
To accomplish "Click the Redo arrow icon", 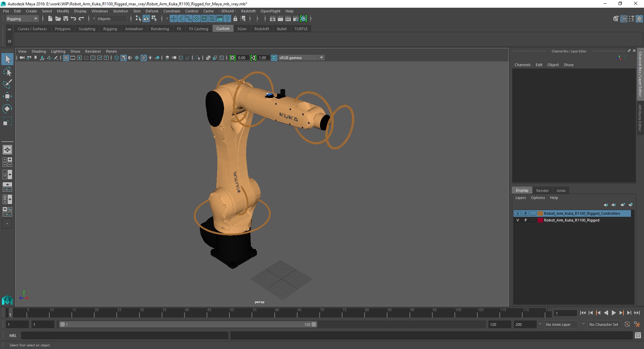I will 81,19.
